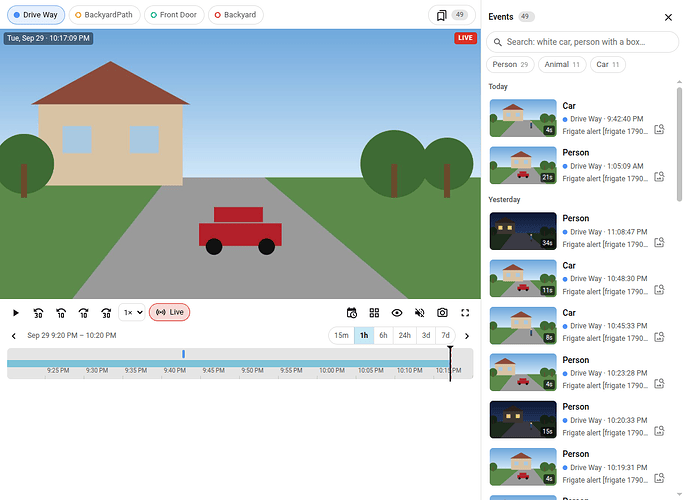Set timeline range to 7d
The height and width of the screenshot is (500, 684).
pyautogui.click(x=445, y=336)
